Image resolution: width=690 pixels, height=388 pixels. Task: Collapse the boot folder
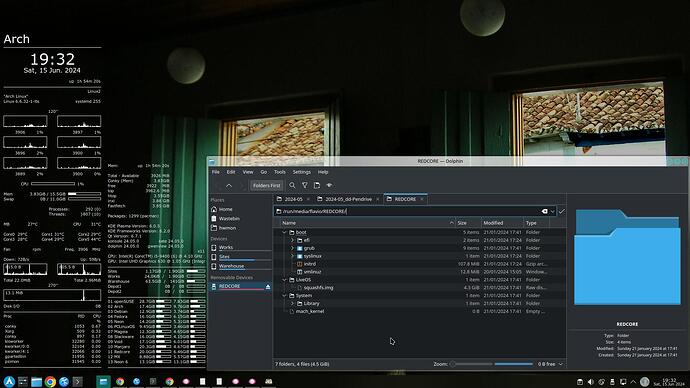click(x=284, y=232)
